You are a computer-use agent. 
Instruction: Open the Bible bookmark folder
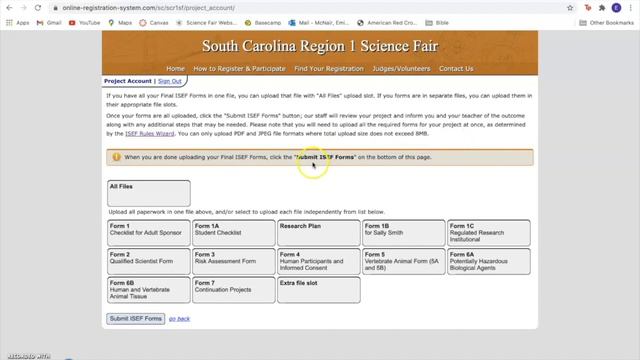click(437, 23)
